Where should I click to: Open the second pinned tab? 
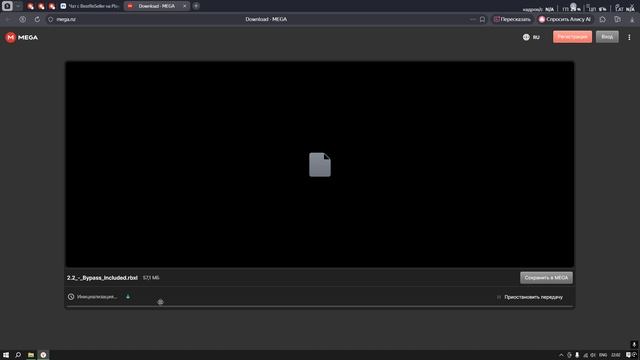click(41, 6)
